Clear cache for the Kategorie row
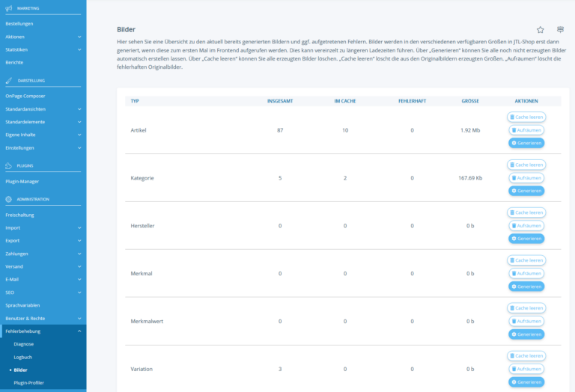 coord(526,165)
